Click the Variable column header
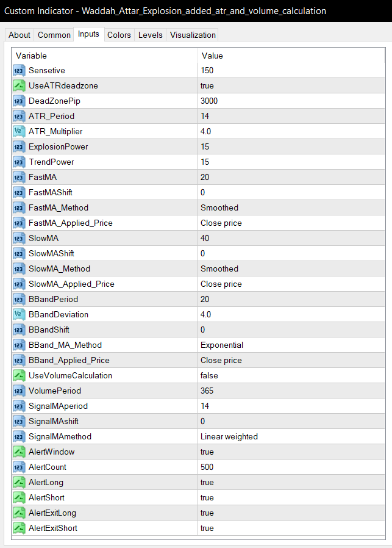This screenshot has width=392, height=548. click(105, 56)
